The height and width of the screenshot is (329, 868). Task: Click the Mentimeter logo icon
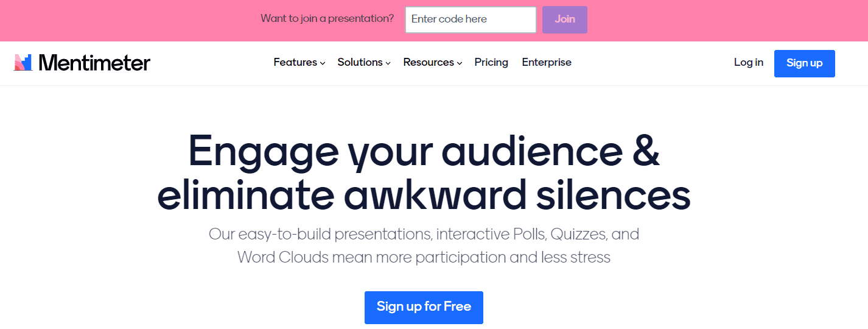tap(23, 62)
